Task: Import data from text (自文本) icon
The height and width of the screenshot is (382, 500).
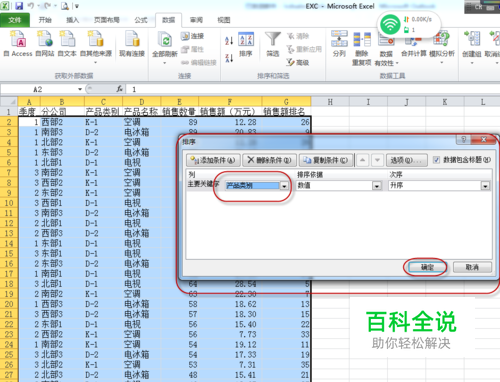Action: click(x=67, y=44)
